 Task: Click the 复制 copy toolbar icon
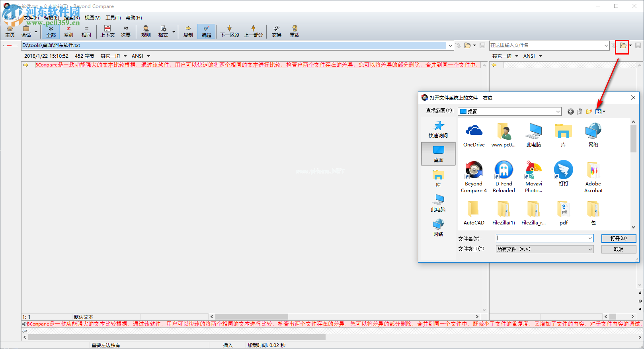tap(188, 31)
